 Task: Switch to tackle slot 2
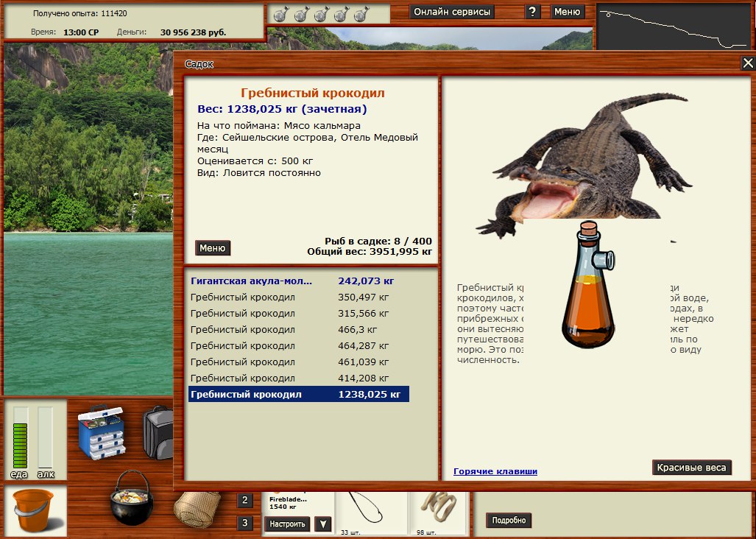pos(245,501)
